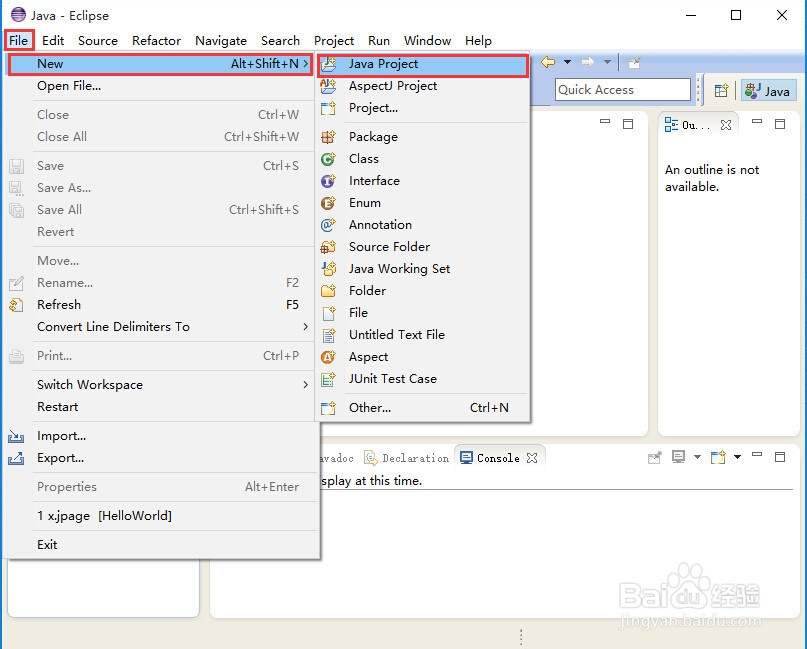Switch to the Declaration tab
807x649 pixels.
click(407, 458)
